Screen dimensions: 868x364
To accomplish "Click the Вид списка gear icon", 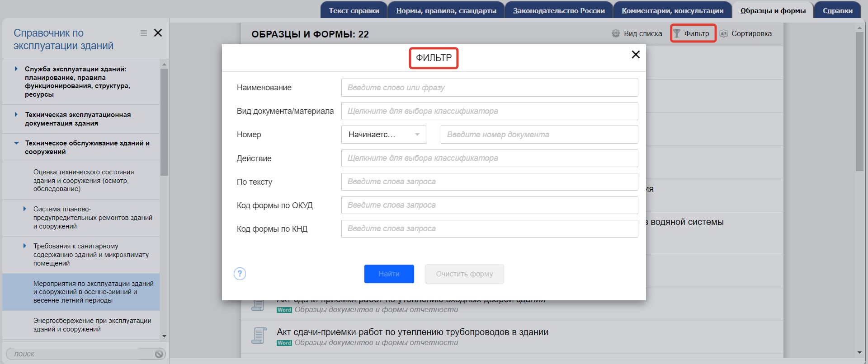I will [x=616, y=33].
